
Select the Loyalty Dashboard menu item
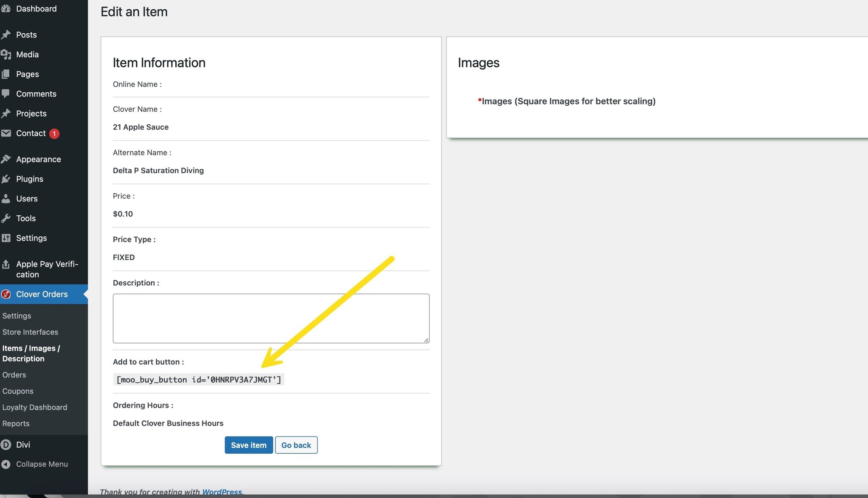[35, 407]
